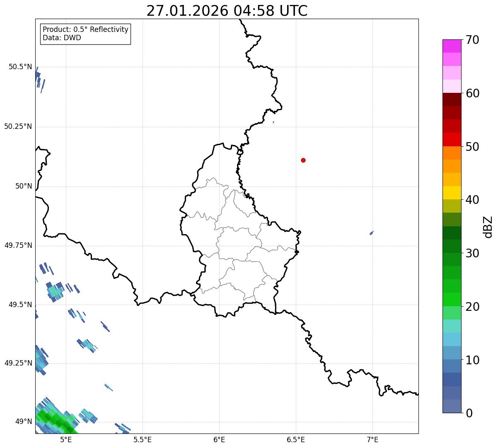Click the magenta top segment of colorbar
This screenshot has height=448, width=498.
pyautogui.click(x=452, y=46)
